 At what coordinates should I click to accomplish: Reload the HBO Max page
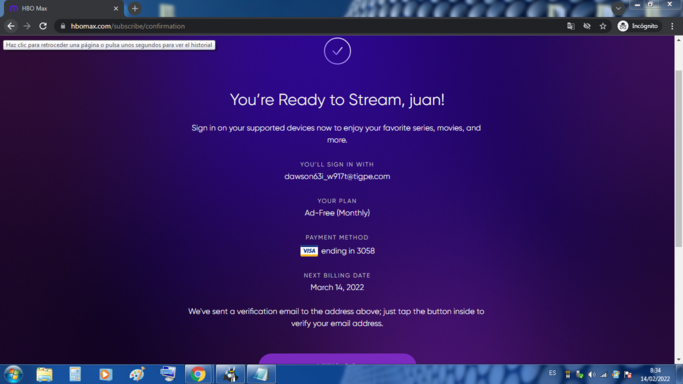[x=43, y=26]
